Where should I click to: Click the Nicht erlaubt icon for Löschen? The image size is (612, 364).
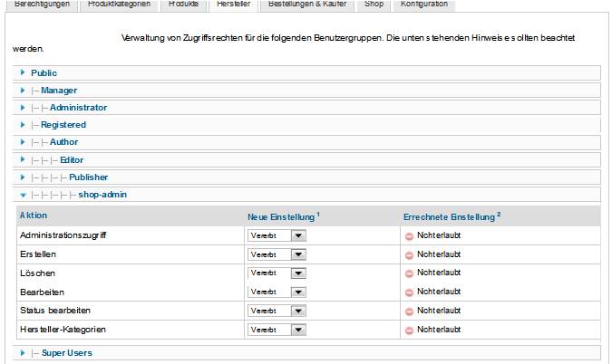tap(409, 273)
